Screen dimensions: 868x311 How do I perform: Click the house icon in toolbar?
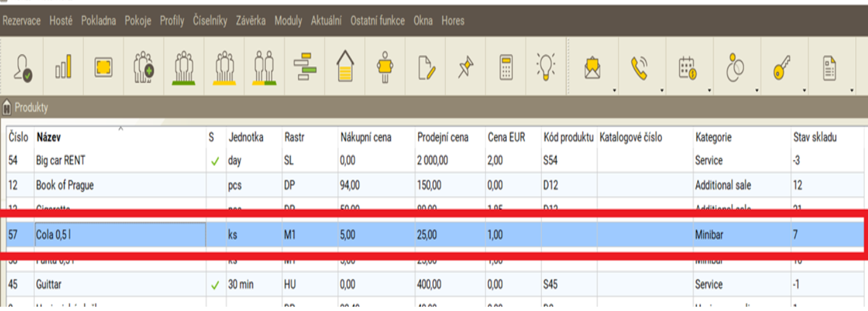[x=346, y=67]
